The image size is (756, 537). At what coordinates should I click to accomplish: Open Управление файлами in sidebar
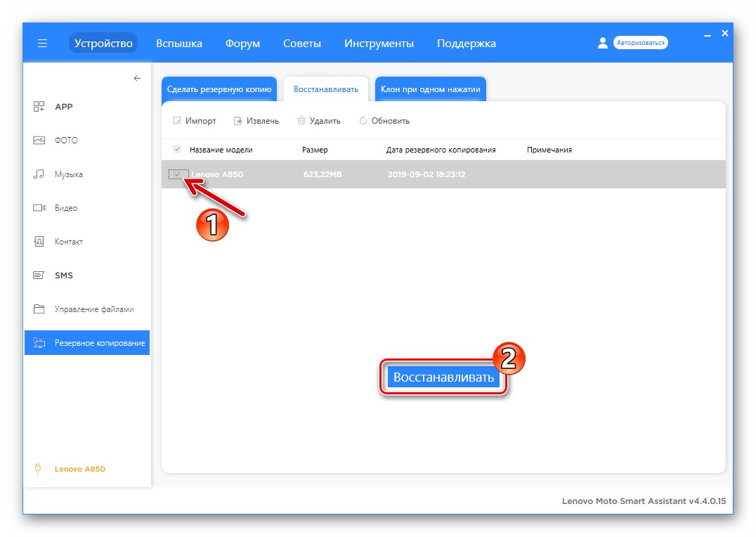94,309
